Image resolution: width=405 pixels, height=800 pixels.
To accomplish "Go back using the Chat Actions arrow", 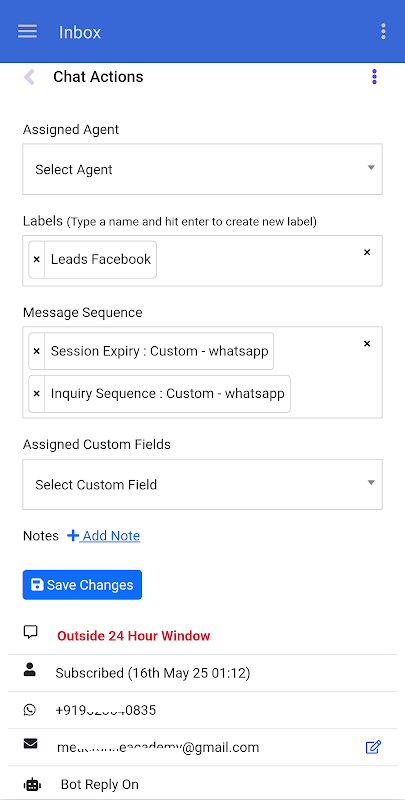I will tap(29, 77).
